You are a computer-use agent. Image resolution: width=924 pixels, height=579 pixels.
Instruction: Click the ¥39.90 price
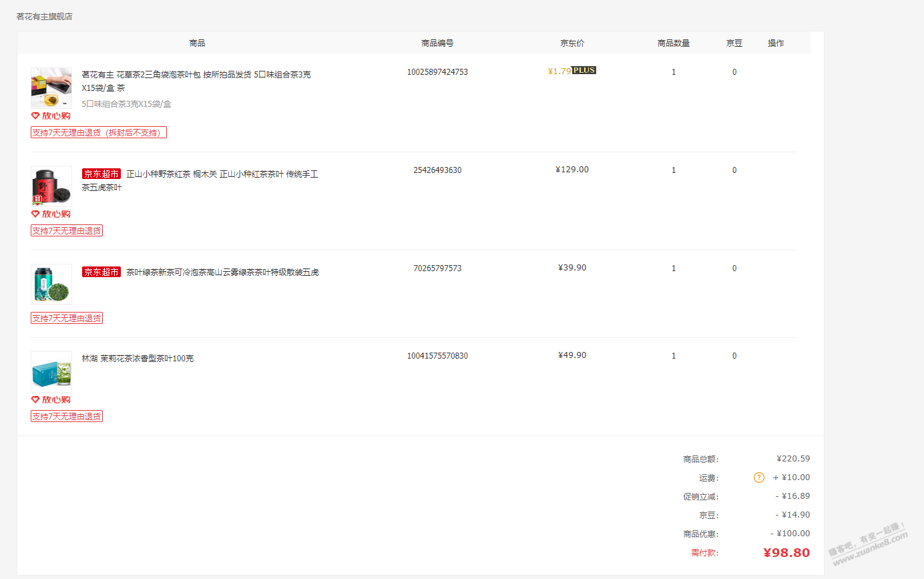[x=572, y=268]
